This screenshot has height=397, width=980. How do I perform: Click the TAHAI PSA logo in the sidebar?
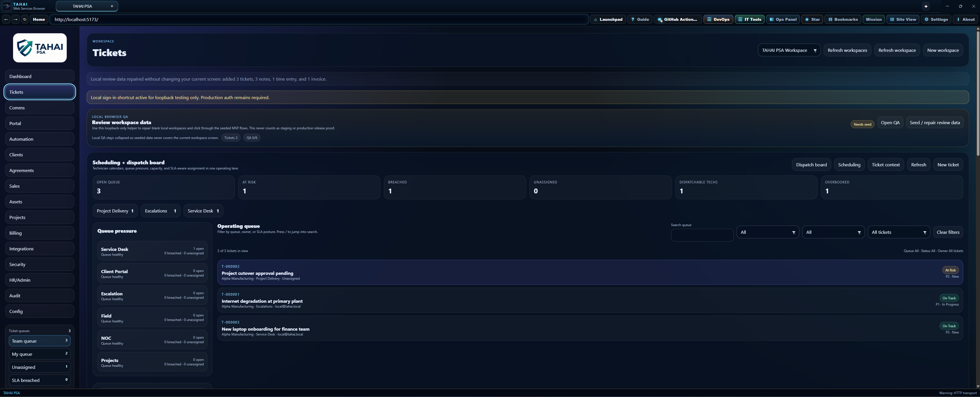[x=40, y=48]
